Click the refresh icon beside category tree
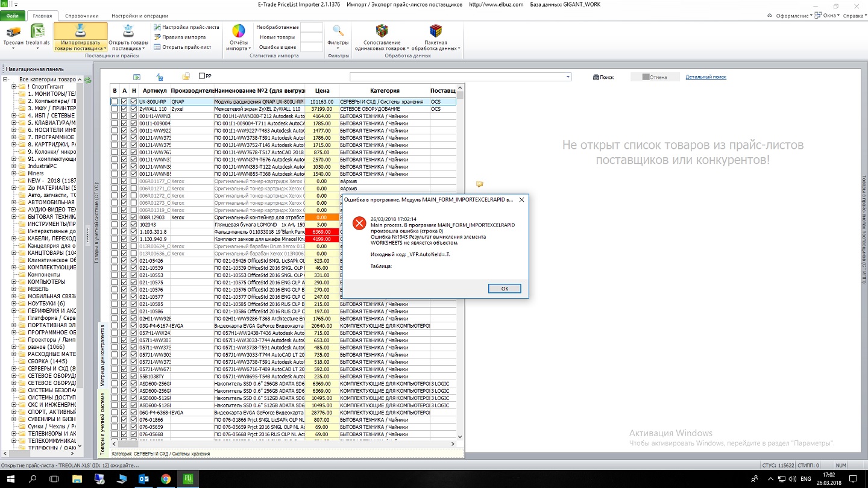This screenshot has height=488, width=868. 88,80
